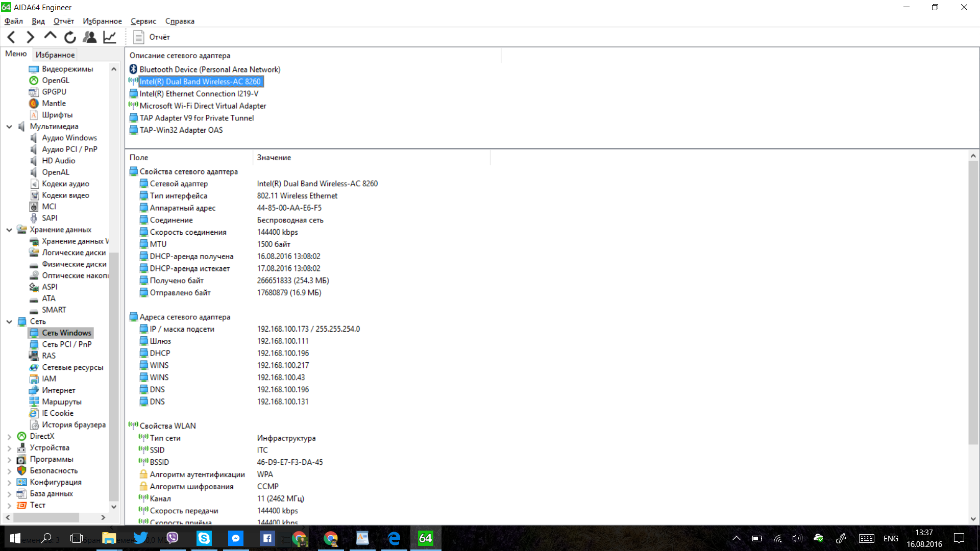Generate a report with Отчёт button

click(x=152, y=37)
